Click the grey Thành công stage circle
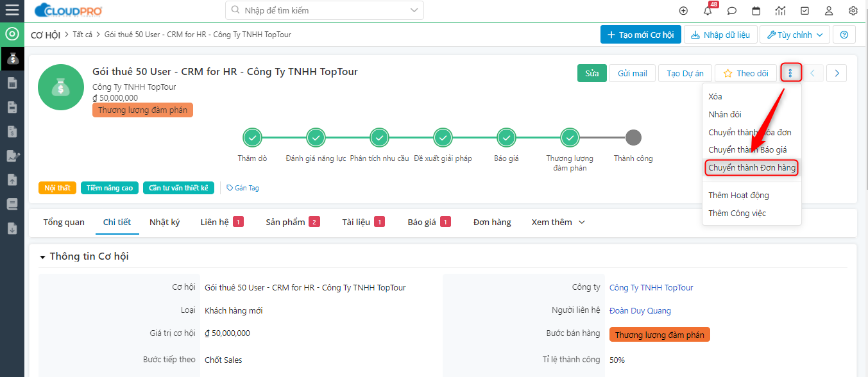Viewport: 868px width, 377px height. [633, 137]
